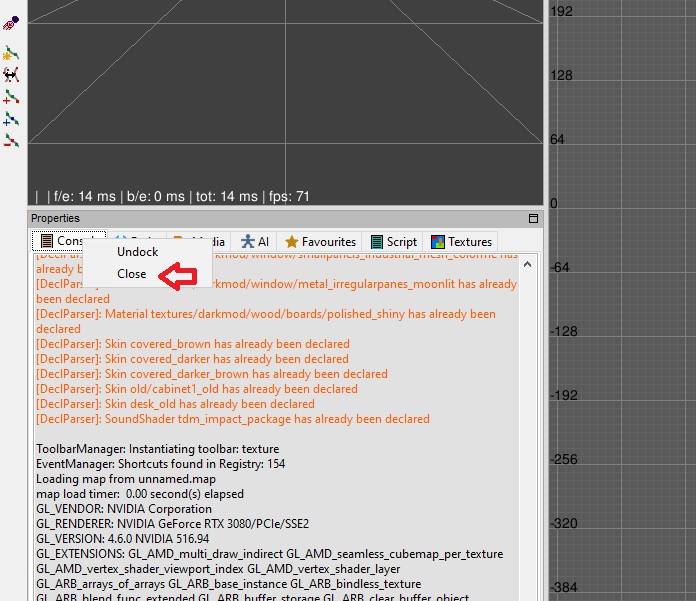
Task: Select the create curve tool with yellow star
Action: coord(11,52)
